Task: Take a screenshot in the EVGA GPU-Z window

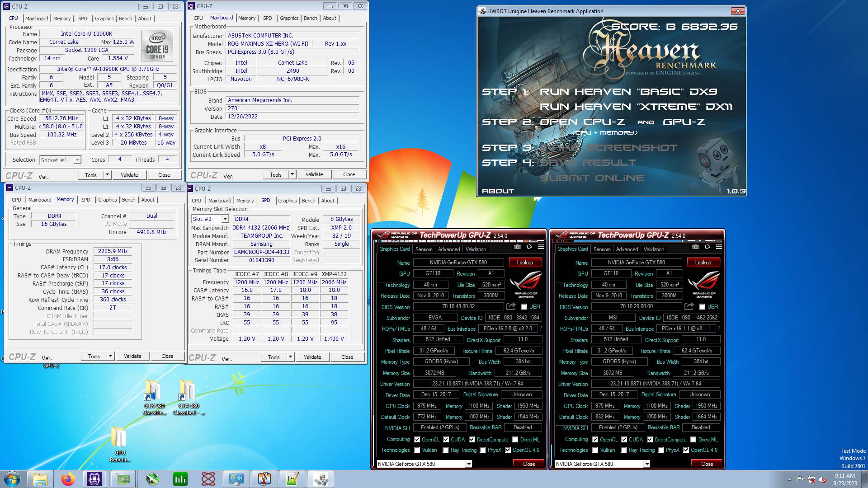Action: tap(518, 247)
